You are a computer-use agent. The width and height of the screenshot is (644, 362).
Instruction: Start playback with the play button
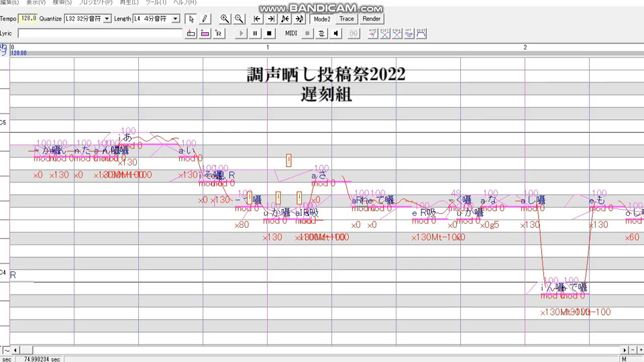pyautogui.click(x=241, y=34)
